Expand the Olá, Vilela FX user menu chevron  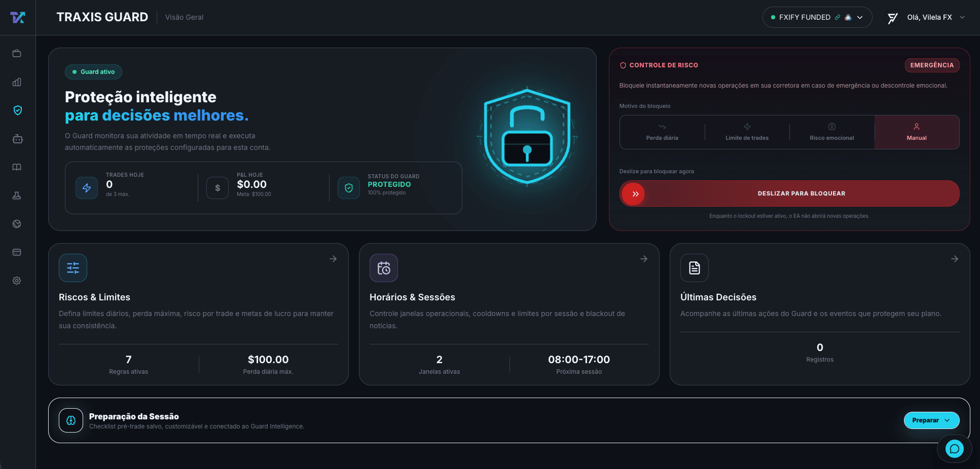pos(962,17)
